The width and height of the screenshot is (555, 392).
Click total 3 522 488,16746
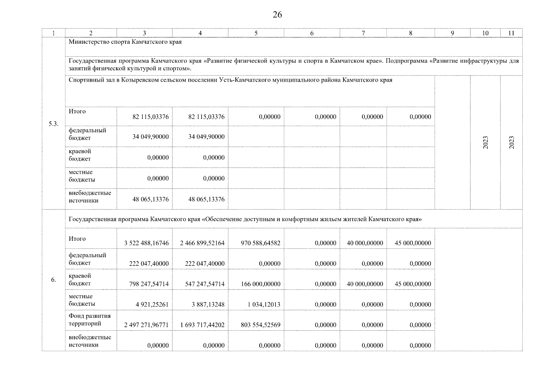[147, 243]
